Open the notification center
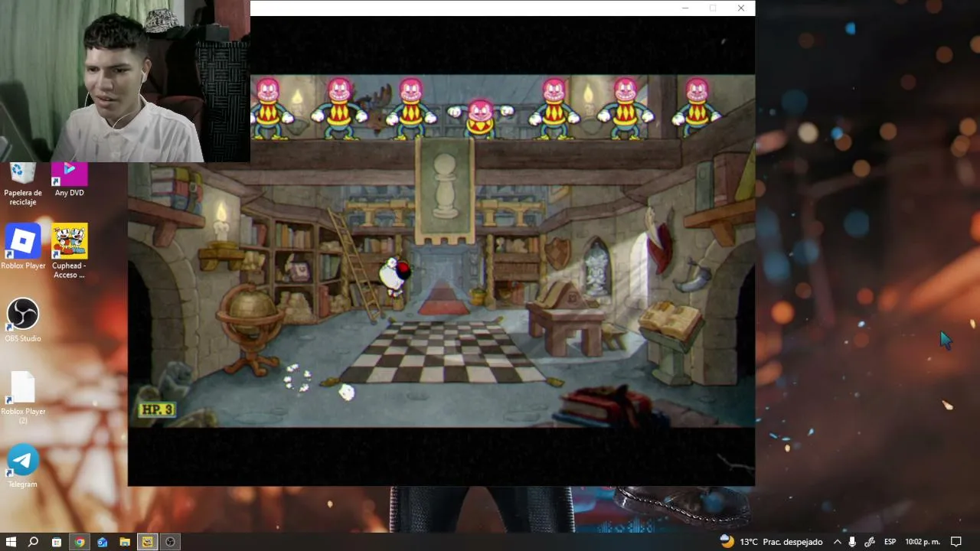980x551 pixels. (956, 542)
